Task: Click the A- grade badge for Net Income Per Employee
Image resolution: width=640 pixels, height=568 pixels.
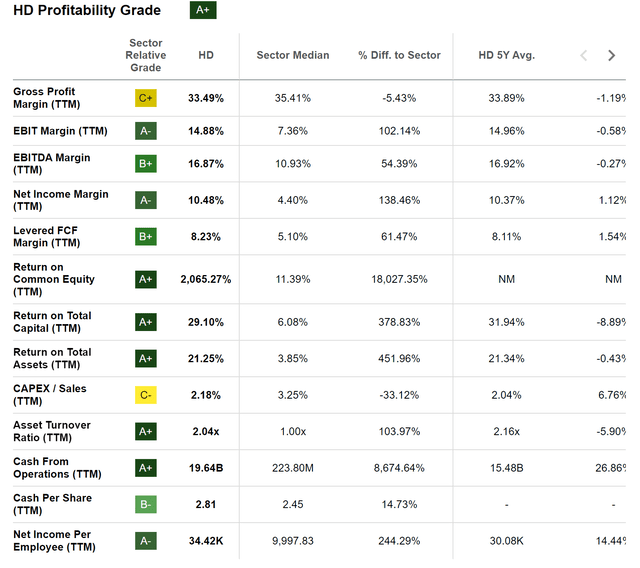Action: click(146, 541)
